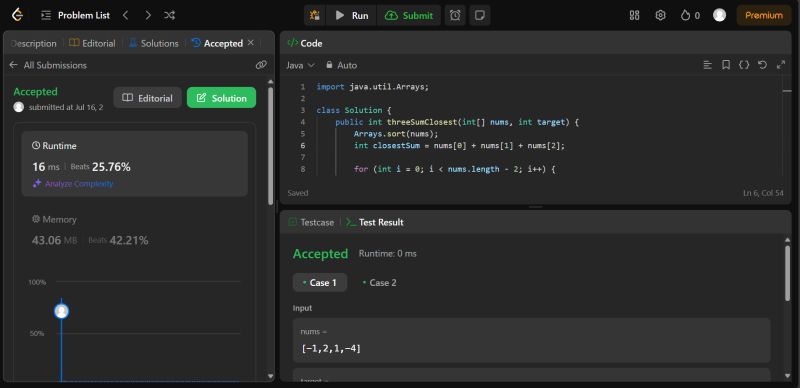This screenshot has height=388, width=800.
Task: Click the 'Ln 6, Col 54' status text
Action: click(x=763, y=193)
